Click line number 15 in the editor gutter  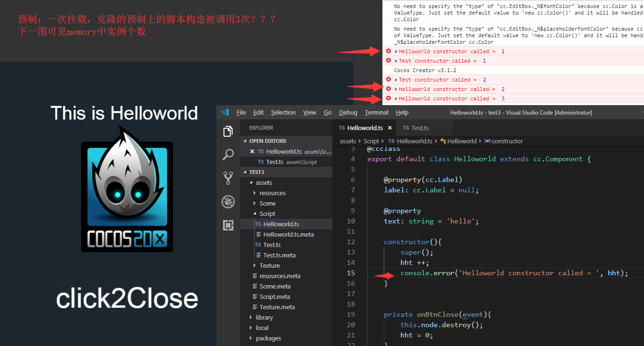[350, 273]
